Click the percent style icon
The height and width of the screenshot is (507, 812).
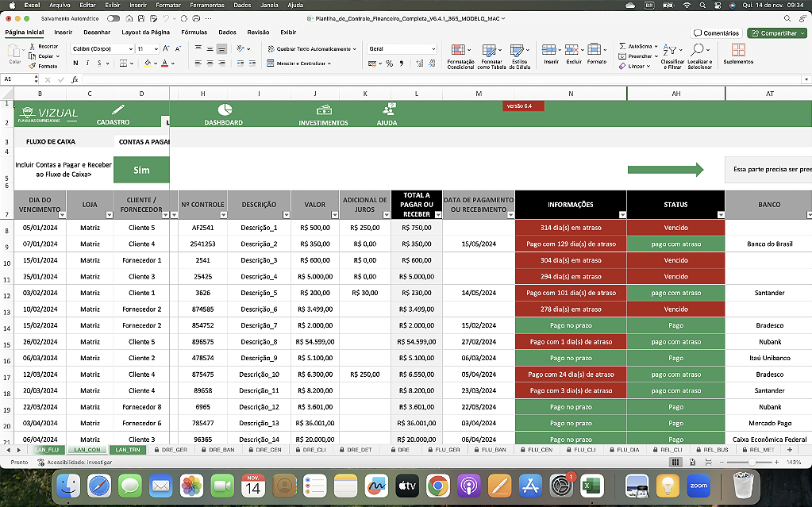pos(390,63)
